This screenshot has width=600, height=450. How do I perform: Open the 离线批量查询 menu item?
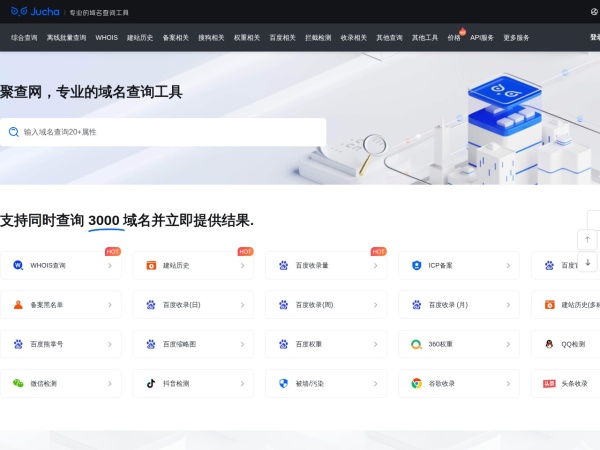[66, 37]
